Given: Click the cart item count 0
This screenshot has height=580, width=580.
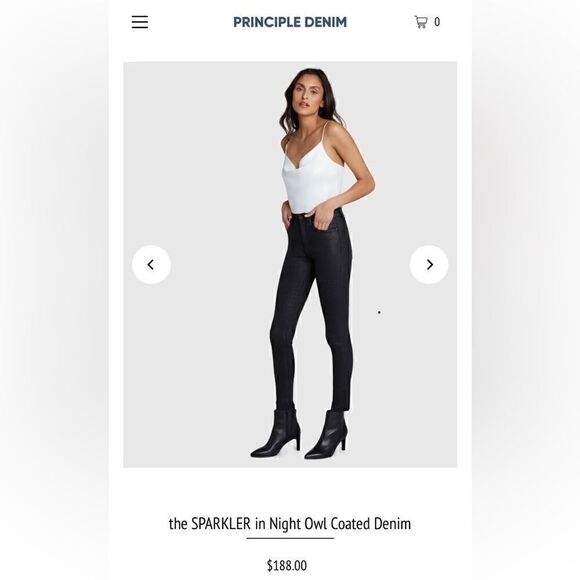Looking at the screenshot, I should tap(437, 22).
